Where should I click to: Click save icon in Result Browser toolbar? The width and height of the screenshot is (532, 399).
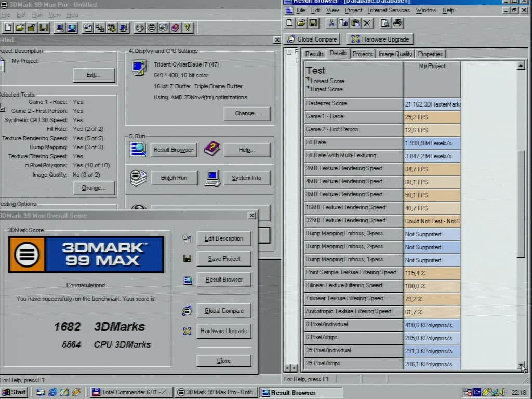313,23
